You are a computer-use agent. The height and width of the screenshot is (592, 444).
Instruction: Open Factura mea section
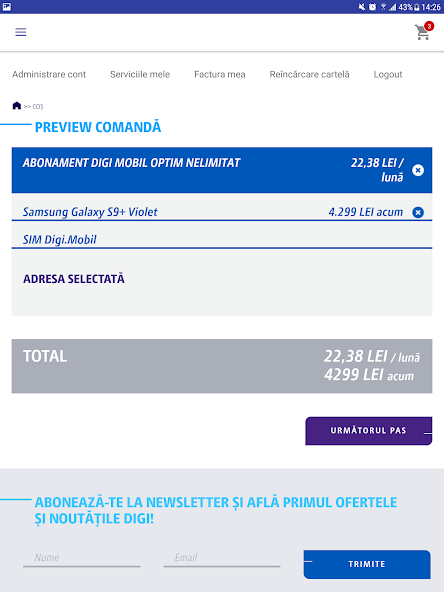[x=220, y=74]
